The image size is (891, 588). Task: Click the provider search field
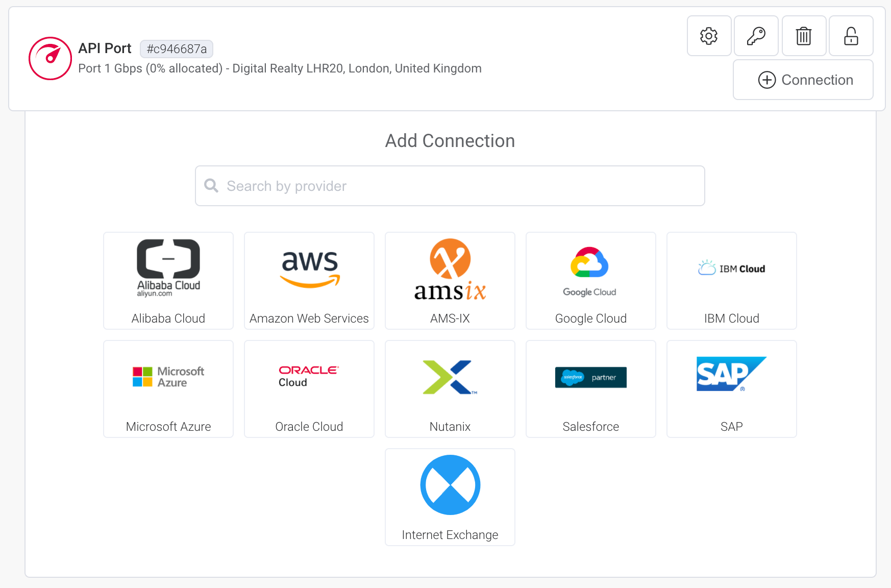[x=450, y=186]
